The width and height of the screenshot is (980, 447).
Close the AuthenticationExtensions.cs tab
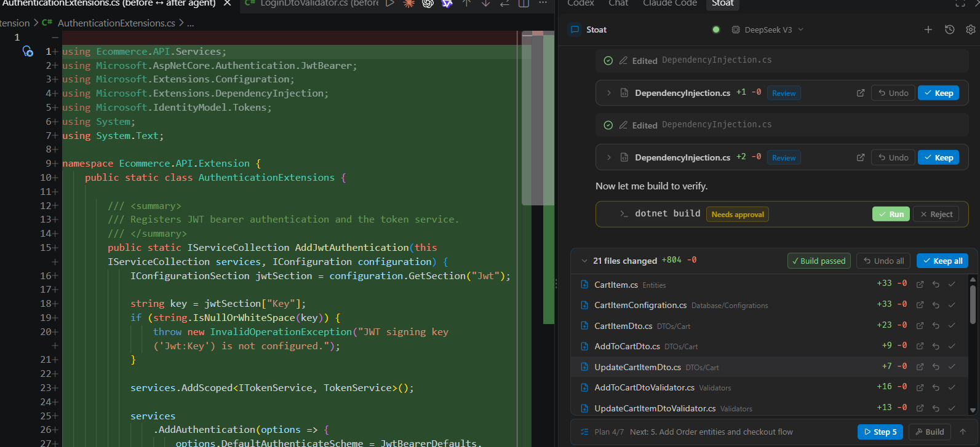227,3
